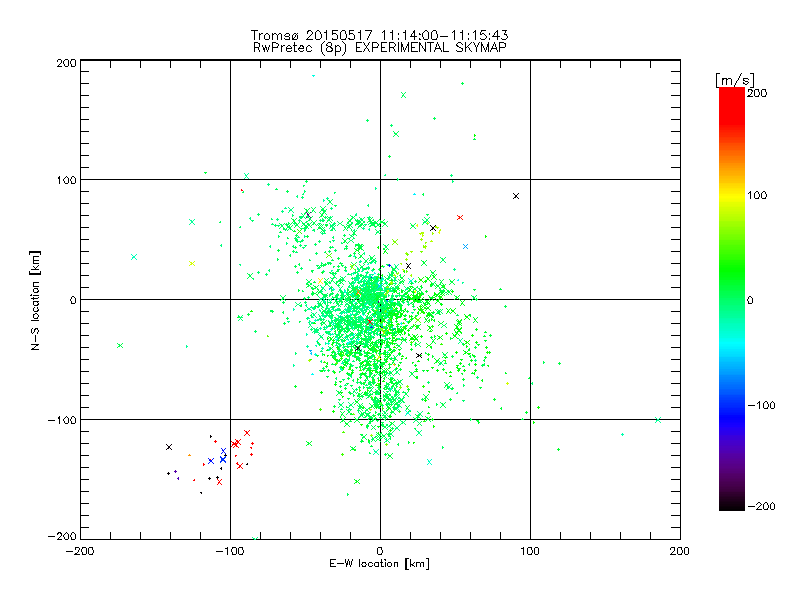Click the velocity color bar
The height and width of the screenshot is (600, 800).
click(732, 299)
